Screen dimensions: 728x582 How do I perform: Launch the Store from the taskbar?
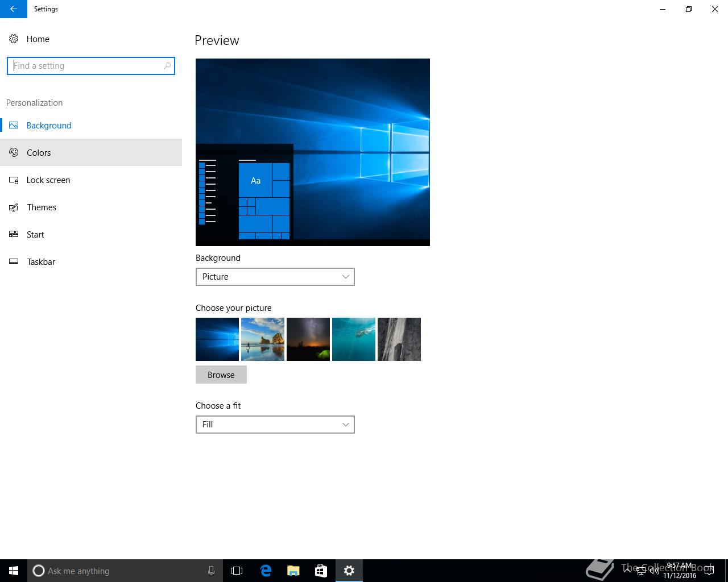tap(321, 571)
